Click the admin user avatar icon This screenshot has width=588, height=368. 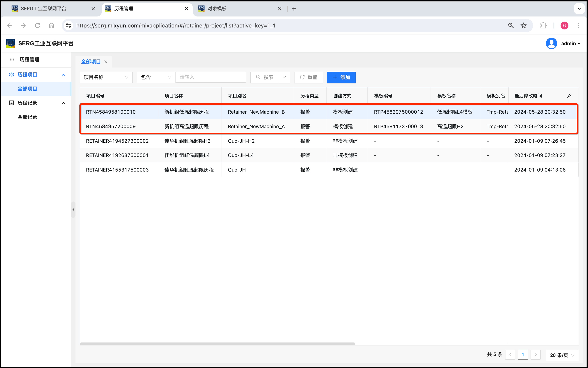551,44
